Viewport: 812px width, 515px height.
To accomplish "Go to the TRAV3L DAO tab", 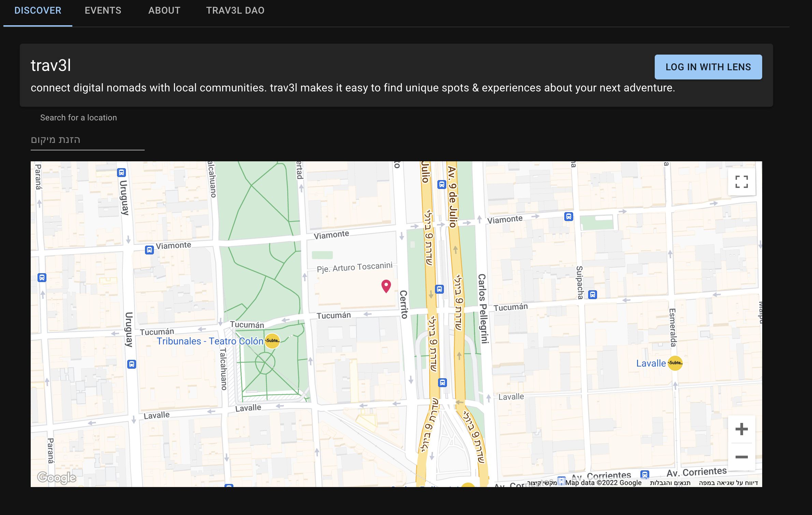I will click(235, 11).
